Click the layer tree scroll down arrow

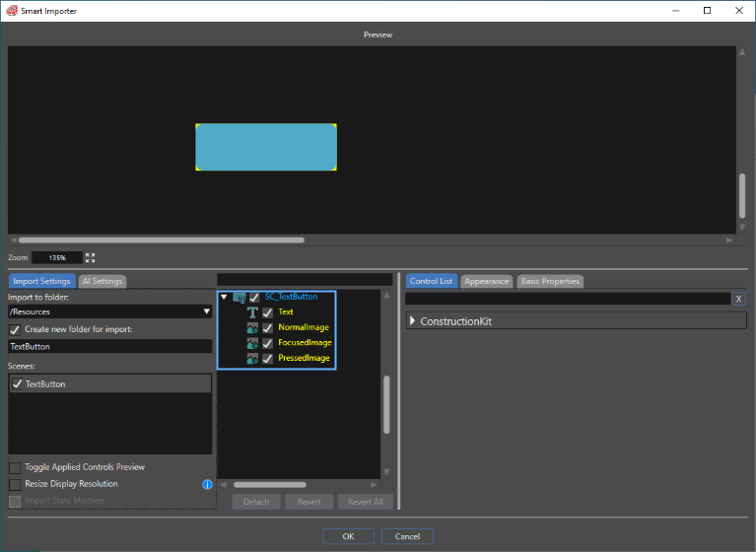(x=386, y=472)
